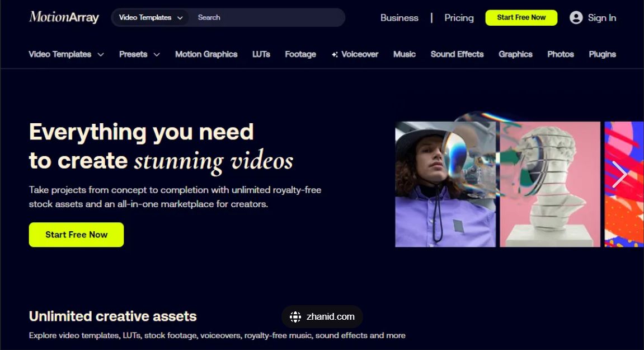Expand the Presets menu chevron
Viewport: 644px width, 350px height.
coord(157,54)
